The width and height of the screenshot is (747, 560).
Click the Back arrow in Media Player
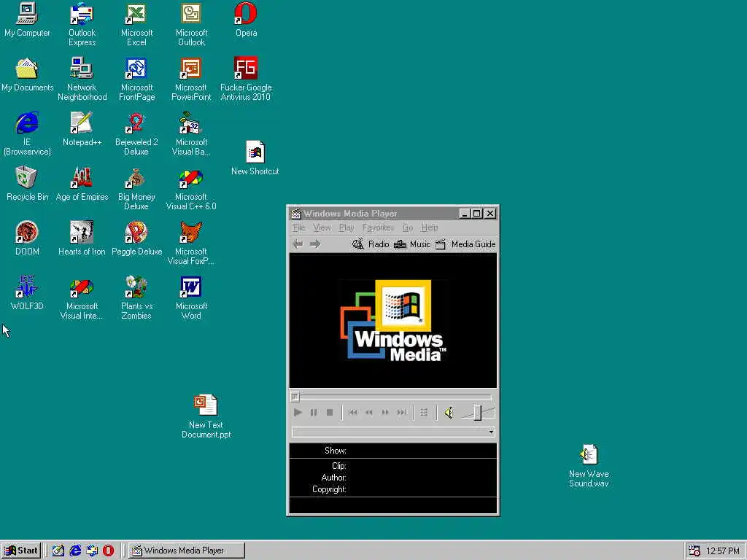click(298, 244)
